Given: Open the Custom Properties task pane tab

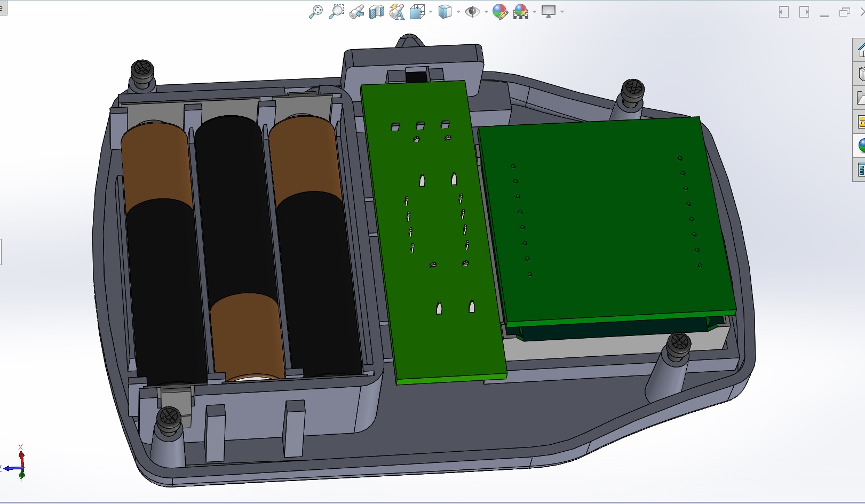Looking at the screenshot, I should pyautogui.click(x=860, y=170).
